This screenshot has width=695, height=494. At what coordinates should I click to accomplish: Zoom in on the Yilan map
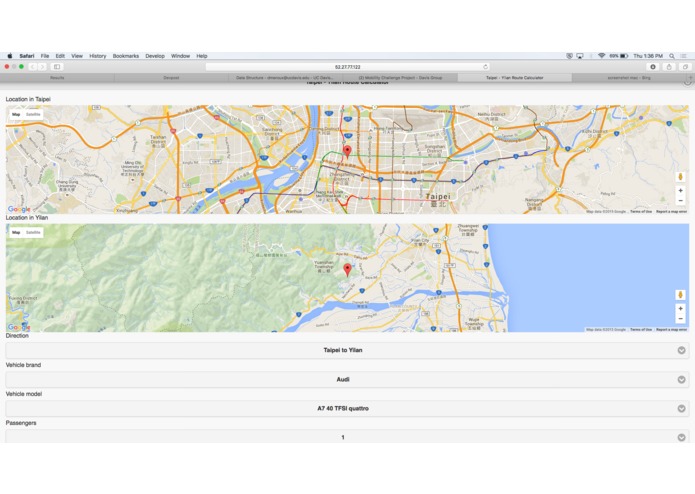point(680,308)
